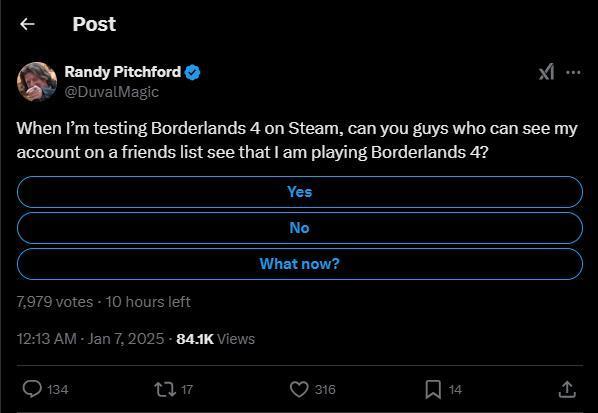Click the 7,979 votes text
Screen dimensions: 598x413
55,302
